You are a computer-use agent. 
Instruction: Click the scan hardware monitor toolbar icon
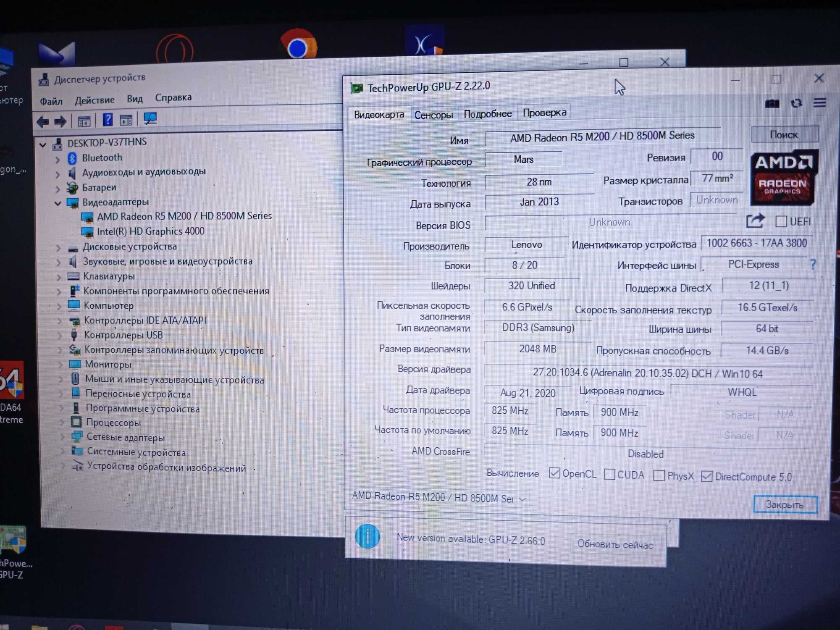point(150,119)
